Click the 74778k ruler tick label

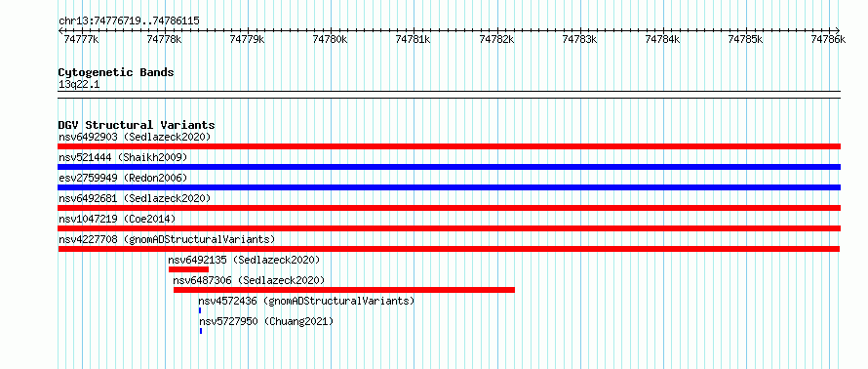(165, 39)
